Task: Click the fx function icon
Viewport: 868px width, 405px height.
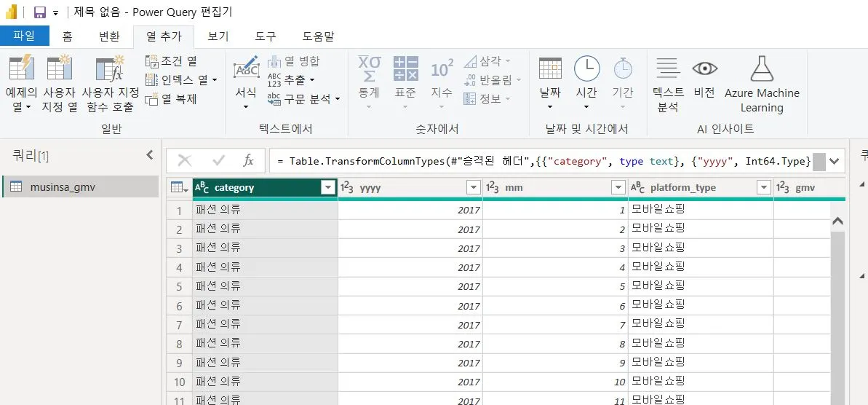Action: tap(249, 161)
